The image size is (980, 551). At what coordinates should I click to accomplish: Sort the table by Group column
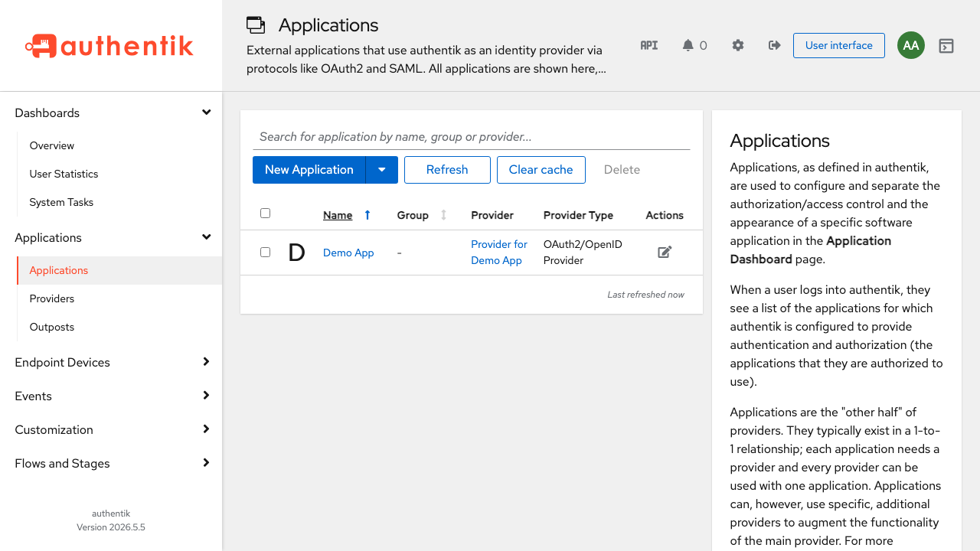pos(413,215)
